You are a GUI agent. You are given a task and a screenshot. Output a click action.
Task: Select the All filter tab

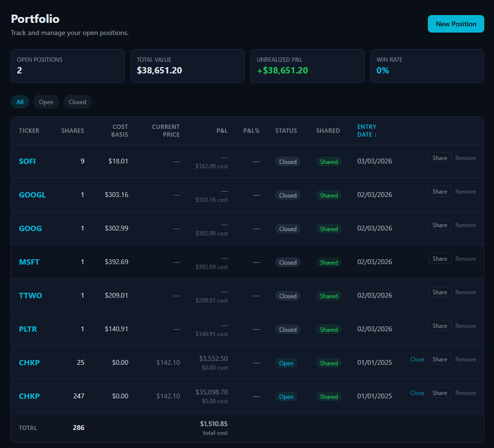coord(20,102)
